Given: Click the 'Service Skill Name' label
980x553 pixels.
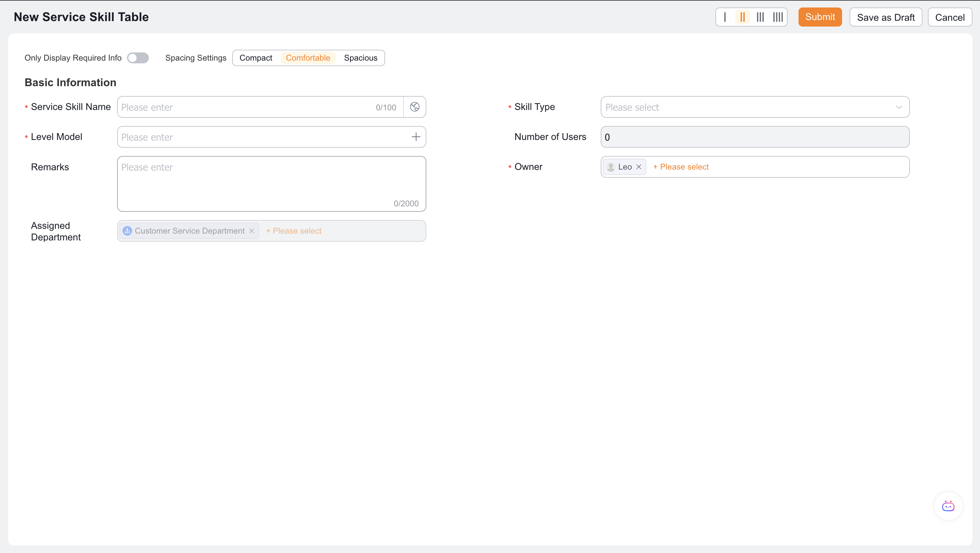Looking at the screenshot, I should (x=71, y=107).
